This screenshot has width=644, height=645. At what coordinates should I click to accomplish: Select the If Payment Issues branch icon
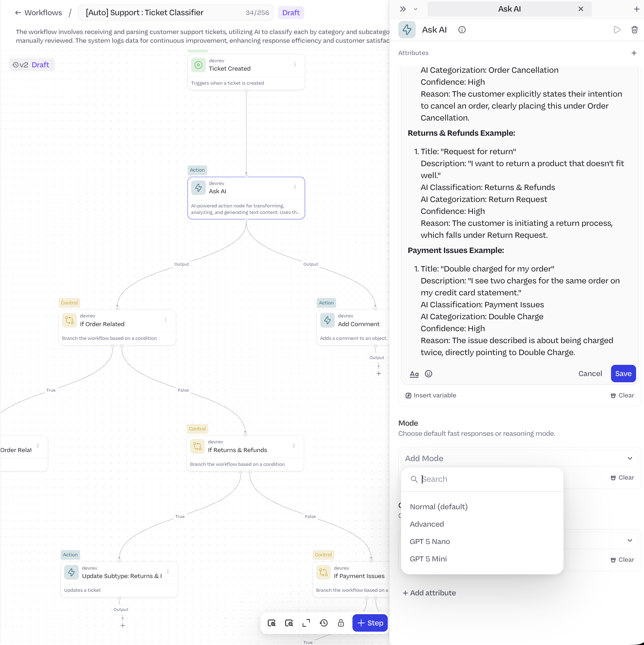tap(323, 572)
